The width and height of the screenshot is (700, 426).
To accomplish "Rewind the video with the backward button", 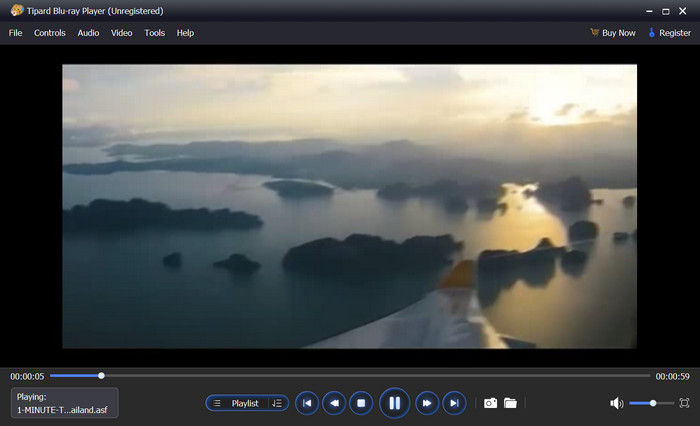I will (x=334, y=403).
